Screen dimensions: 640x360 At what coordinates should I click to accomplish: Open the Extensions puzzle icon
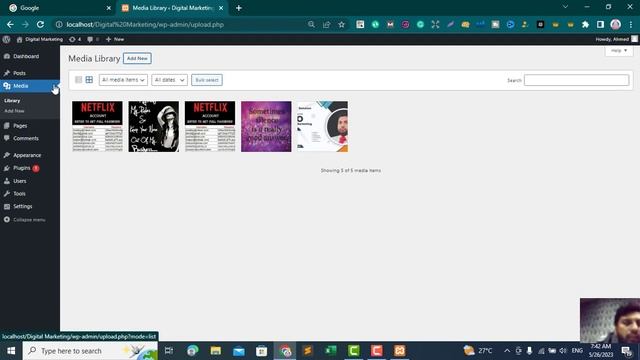point(585,24)
